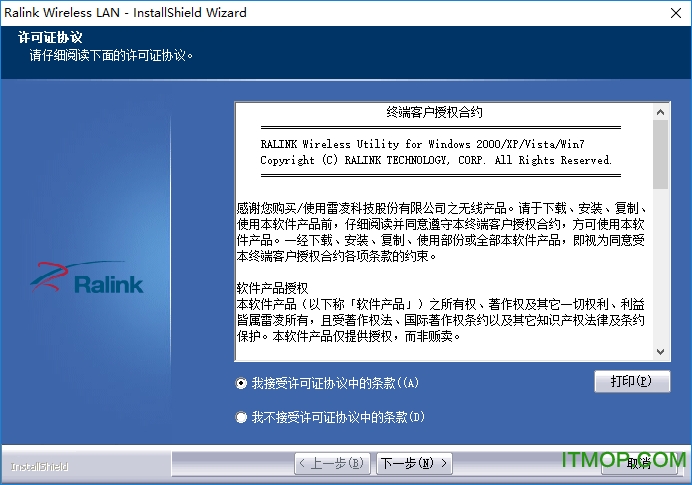This screenshot has height=485, width=692.
Task: Cancel the installation with 取消 button
Action: [639, 463]
